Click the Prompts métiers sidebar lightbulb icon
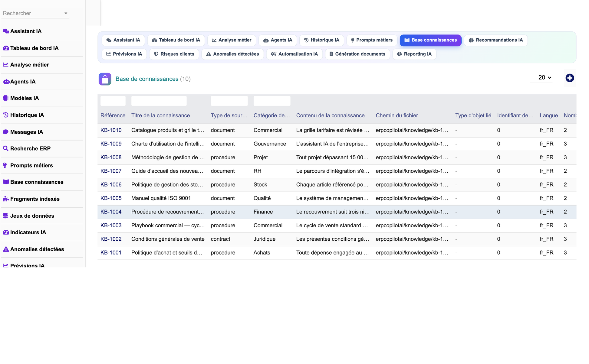589x364 pixels. pos(5,165)
